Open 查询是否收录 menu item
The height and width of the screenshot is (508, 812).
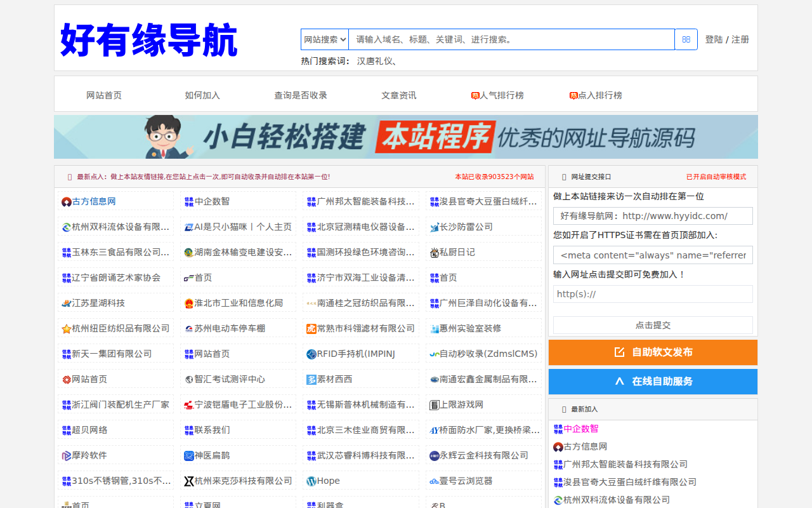click(301, 95)
